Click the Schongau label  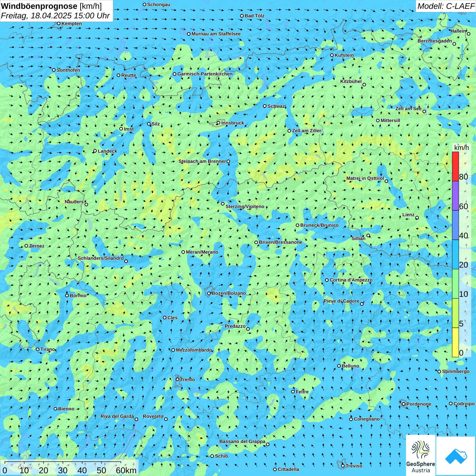[159, 5]
